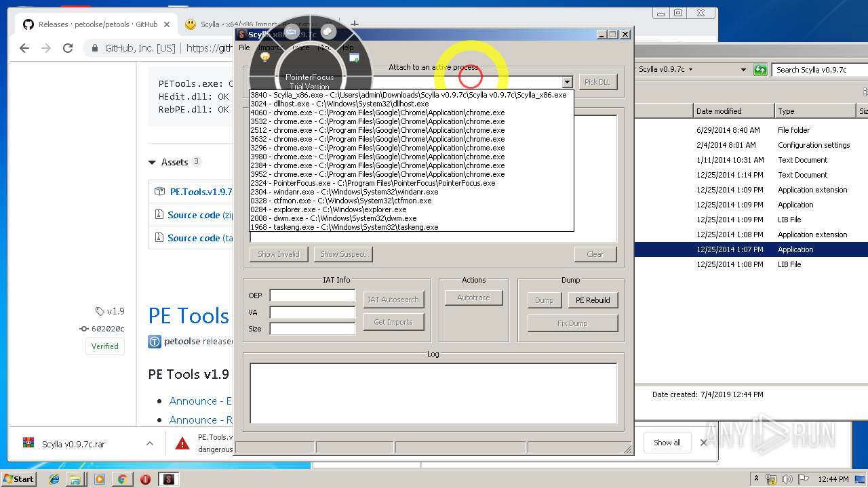Click the red warning icon in download bar
Image resolution: width=868 pixels, height=488 pixels.
tap(182, 443)
